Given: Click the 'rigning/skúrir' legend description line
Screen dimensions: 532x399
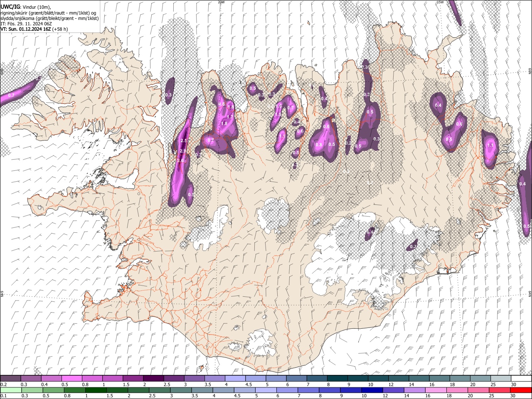Looking at the screenshot, I should pyautogui.click(x=48, y=13).
